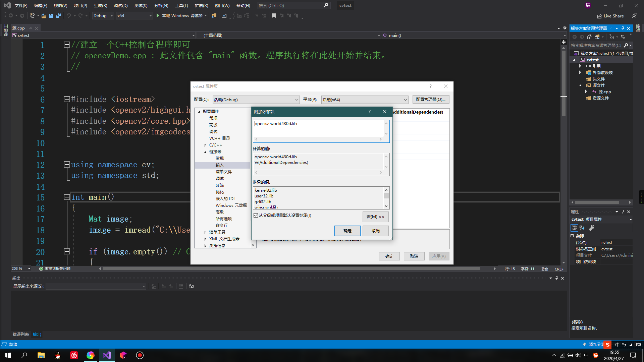Click the bookmark icon in toolbar
The image size is (644, 362).
[274, 16]
